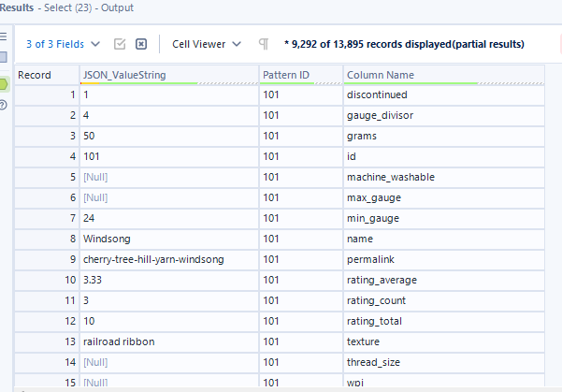Select the green output anchor icon

tap(4, 84)
